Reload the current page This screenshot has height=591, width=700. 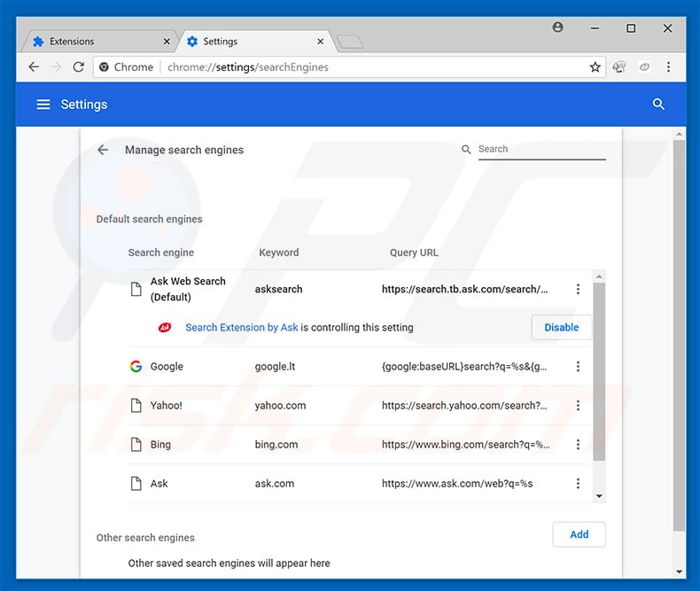[79, 67]
